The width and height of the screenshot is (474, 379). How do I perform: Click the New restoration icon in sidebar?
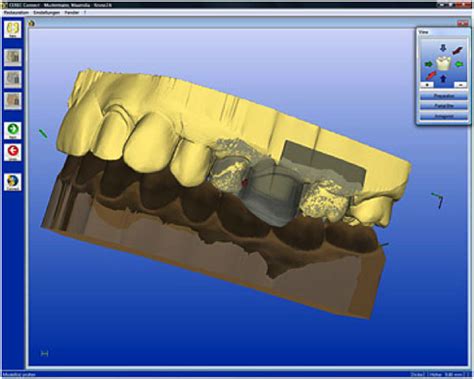coord(13,29)
